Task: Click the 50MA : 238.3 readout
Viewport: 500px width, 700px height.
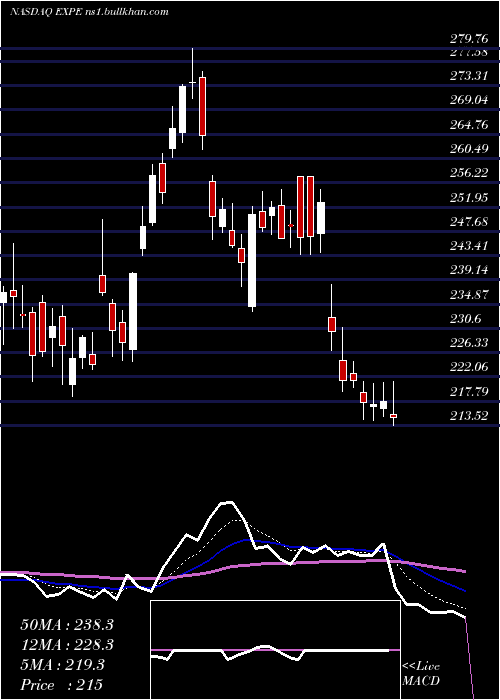Action: (x=67, y=625)
